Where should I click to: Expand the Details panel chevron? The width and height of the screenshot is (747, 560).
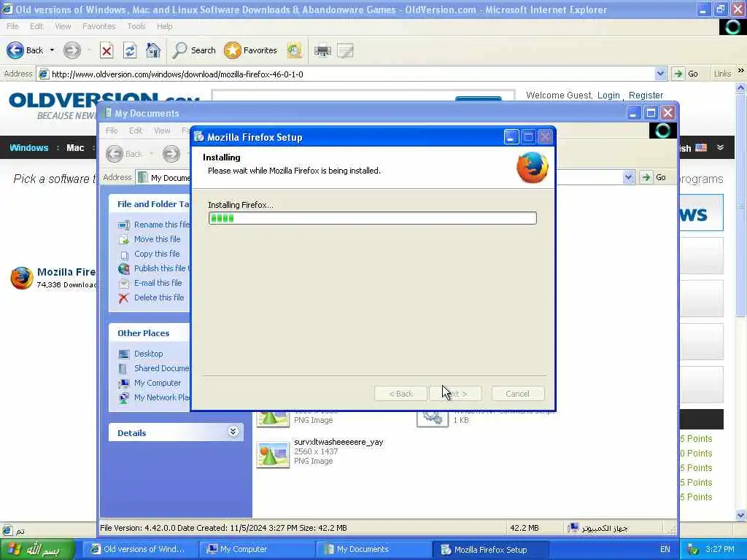pos(233,432)
